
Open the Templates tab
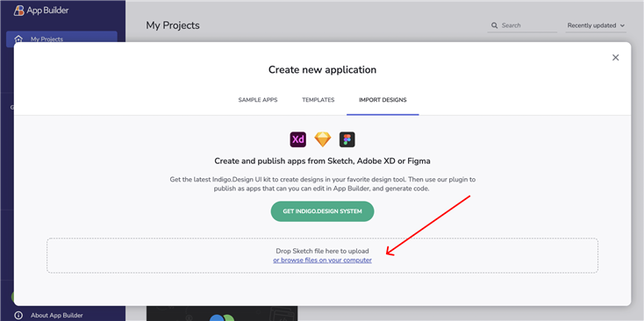[x=318, y=100]
